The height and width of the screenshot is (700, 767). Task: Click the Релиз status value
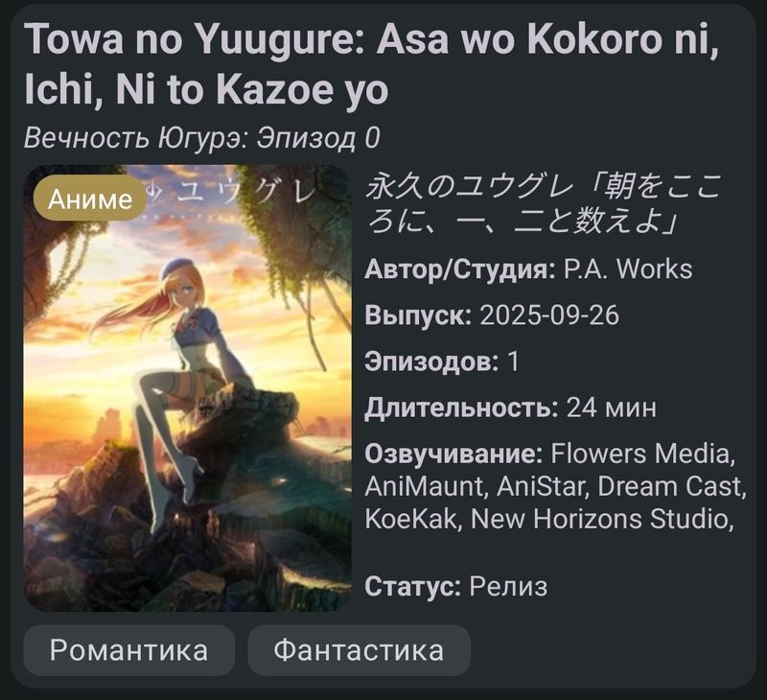click(508, 586)
